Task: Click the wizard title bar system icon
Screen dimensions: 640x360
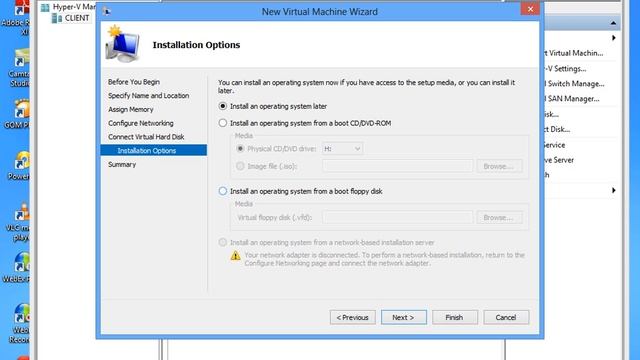Action: (107, 11)
